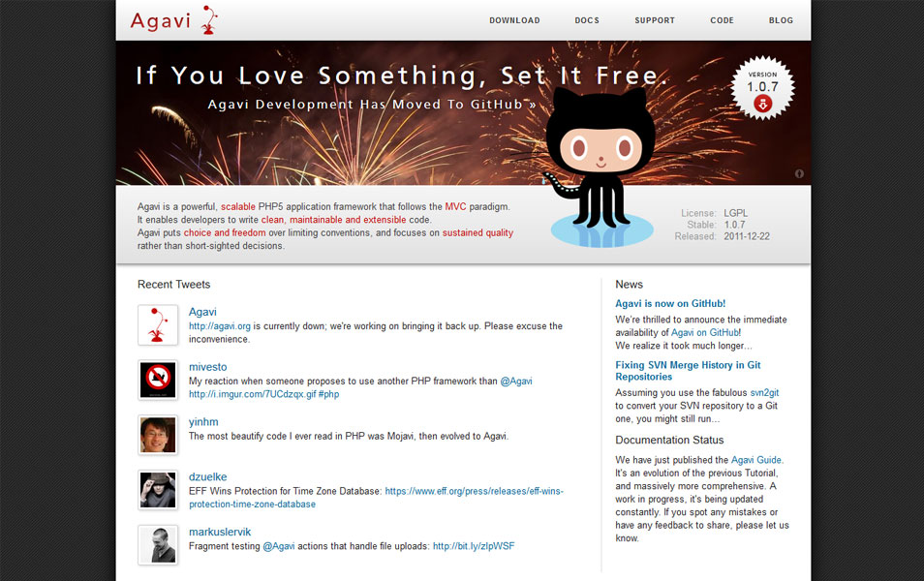The height and width of the screenshot is (581, 924).
Task: Click the 'scalable' link in the intro text
Action: 238,207
